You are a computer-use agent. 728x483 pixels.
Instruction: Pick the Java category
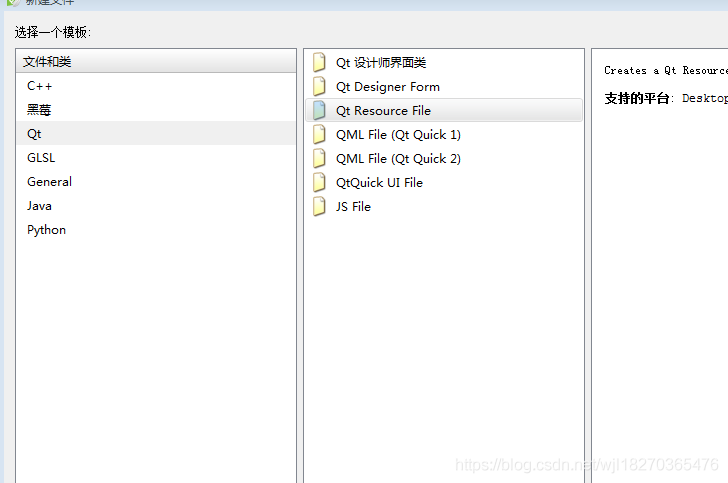(x=156, y=206)
